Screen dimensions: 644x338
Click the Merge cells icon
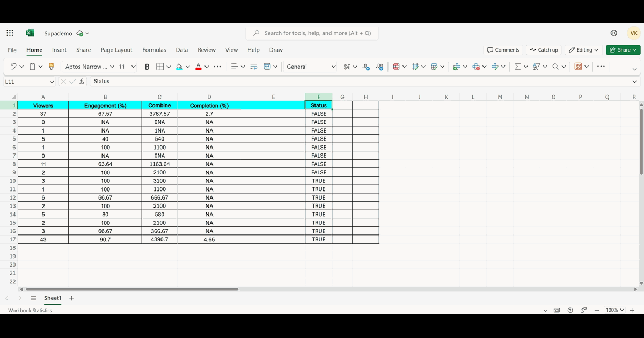point(267,67)
